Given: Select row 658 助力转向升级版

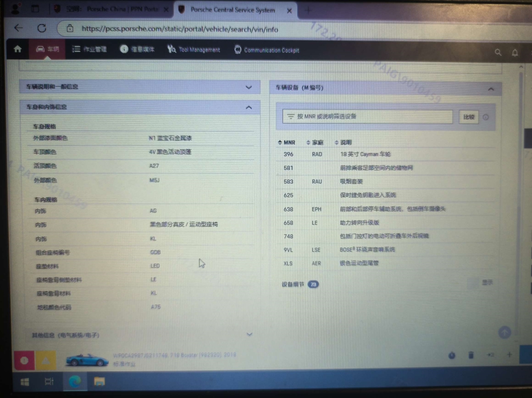Looking at the screenshot, I should 387,223.
